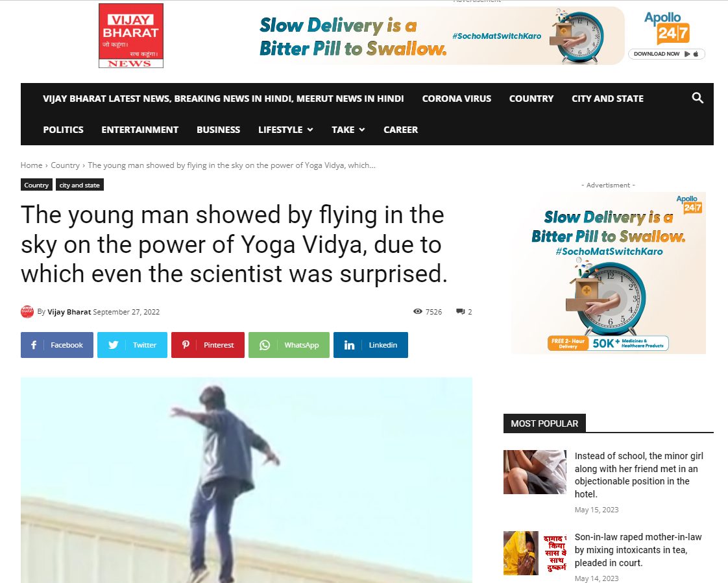Click Apollo 24|7 Download Now button
The width and height of the screenshot is (728, 583).
(x=666, y=54)
